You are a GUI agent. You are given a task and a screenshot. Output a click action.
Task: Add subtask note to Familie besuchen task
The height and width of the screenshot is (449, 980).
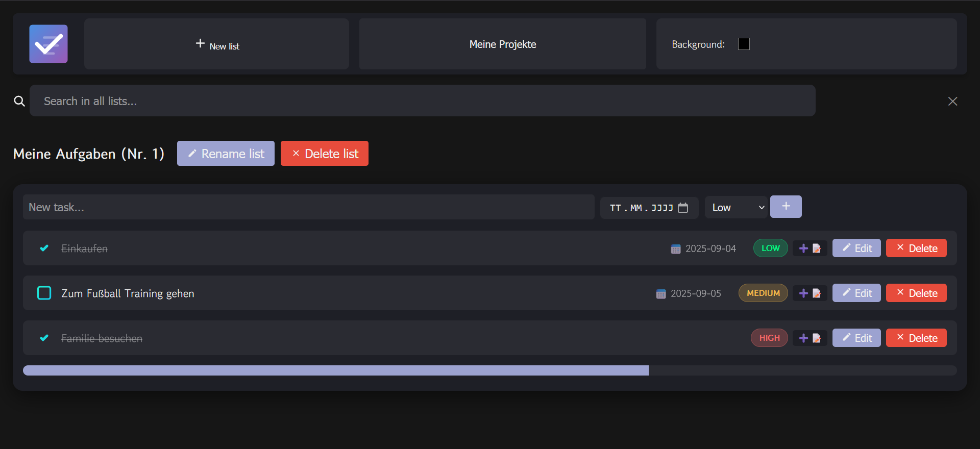click(x=810, y=338)
